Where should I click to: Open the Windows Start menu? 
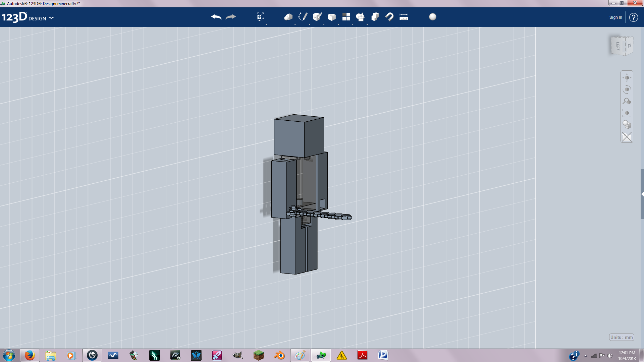pos(9,355)
